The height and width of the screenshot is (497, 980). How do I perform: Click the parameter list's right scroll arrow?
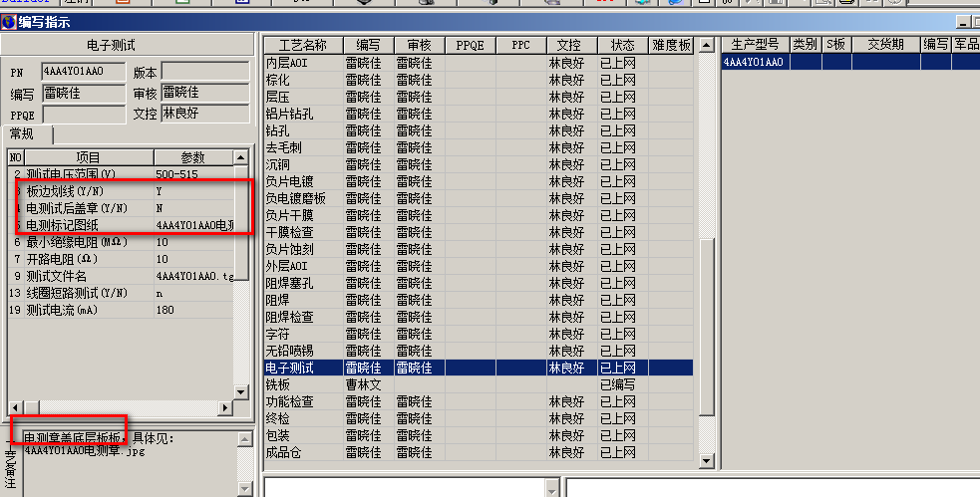pyautogui.click(x=225, y=407)
